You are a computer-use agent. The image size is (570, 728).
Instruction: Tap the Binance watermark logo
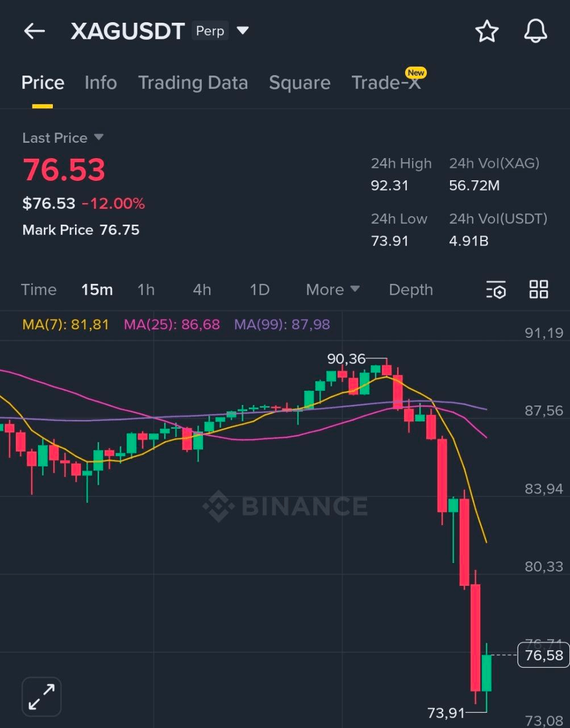tap(285, 506)
